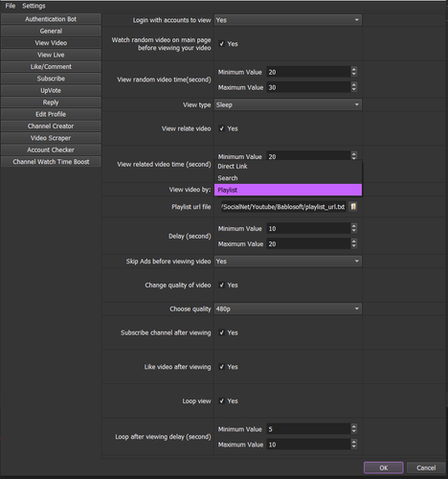Click the Playlist url file path field
This screenshot has height=479, width=448.
pos(283,207)
